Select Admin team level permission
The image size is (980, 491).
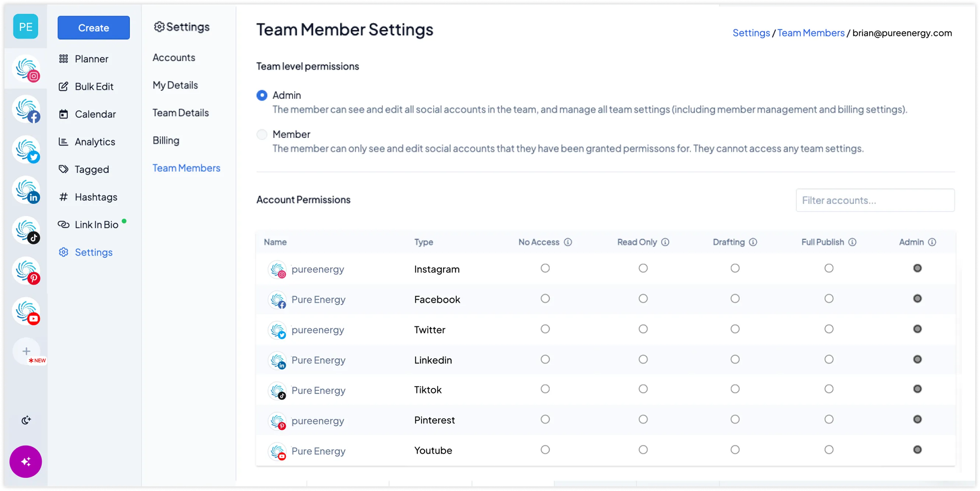pyautogui.click(x=262, y=95)
